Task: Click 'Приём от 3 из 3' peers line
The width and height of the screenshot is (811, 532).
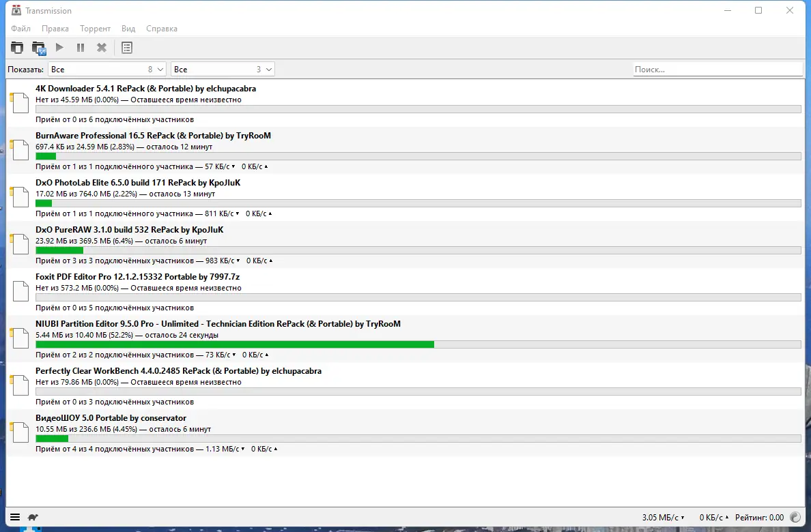Action: tap(154, 261)
